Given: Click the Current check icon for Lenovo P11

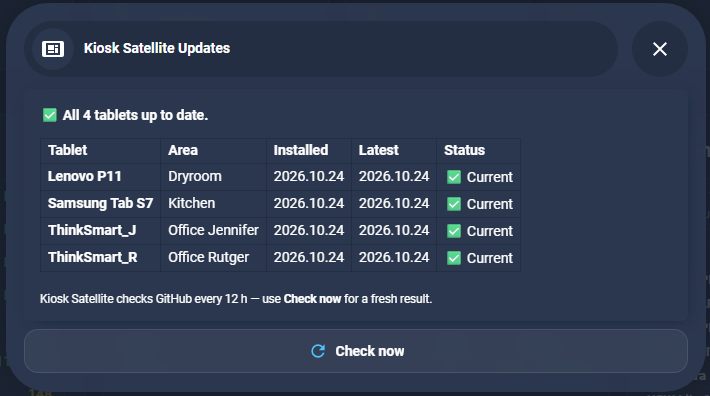Looking at the screenshot, I should [454, 177].
